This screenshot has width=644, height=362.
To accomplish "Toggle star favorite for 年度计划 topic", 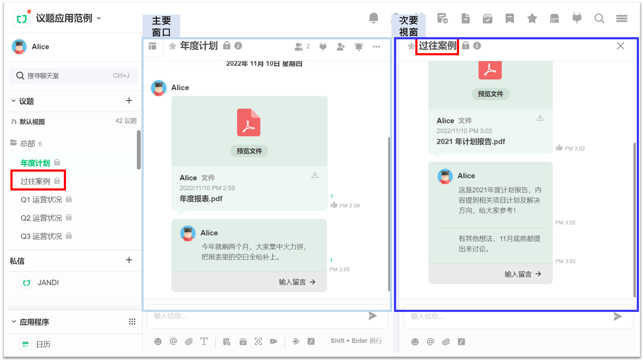I will click(172, 46).
